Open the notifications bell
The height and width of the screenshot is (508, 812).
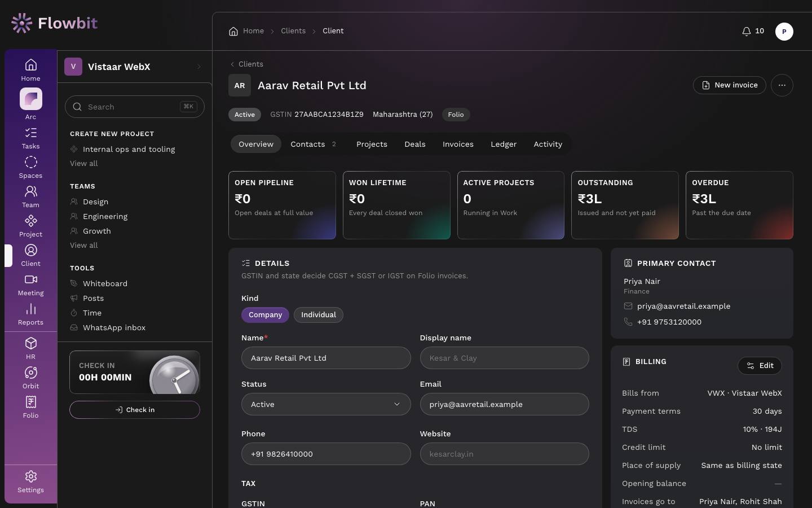753,31
